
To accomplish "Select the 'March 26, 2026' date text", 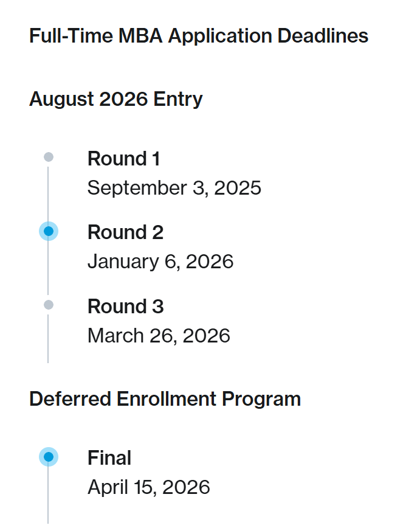I will (159, 335).
